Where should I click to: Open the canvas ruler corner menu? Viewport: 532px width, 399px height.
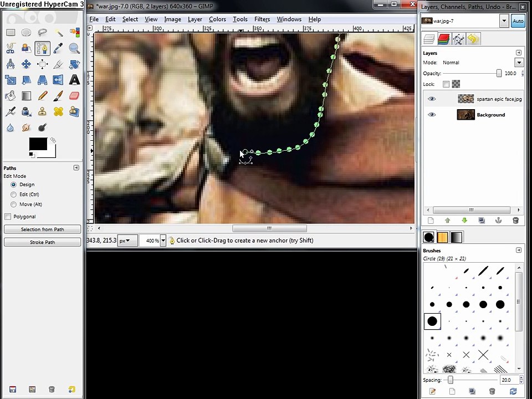tap(90, 28)
